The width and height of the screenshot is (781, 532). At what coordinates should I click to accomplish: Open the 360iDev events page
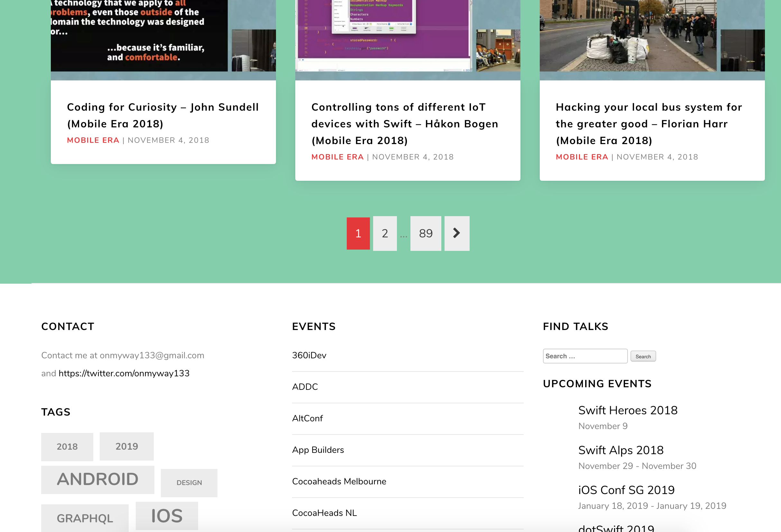pyautogui.click(x=308, y=355)
